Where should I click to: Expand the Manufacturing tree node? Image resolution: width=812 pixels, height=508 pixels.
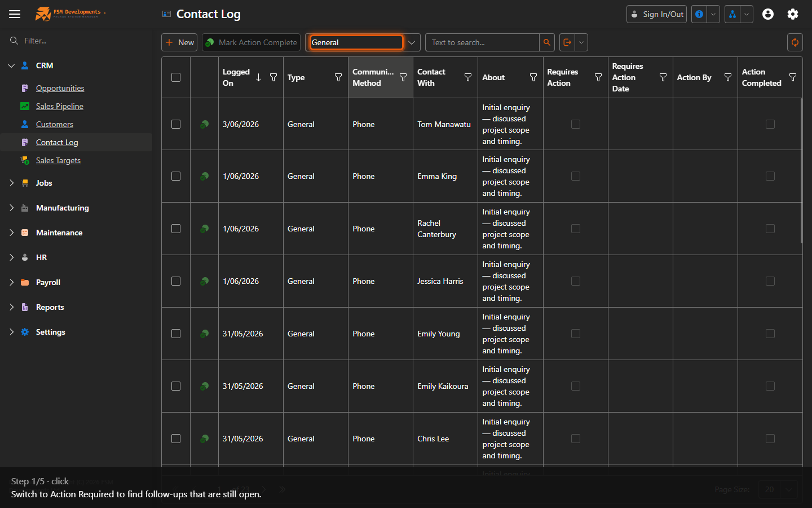click(x=11, y=208)
